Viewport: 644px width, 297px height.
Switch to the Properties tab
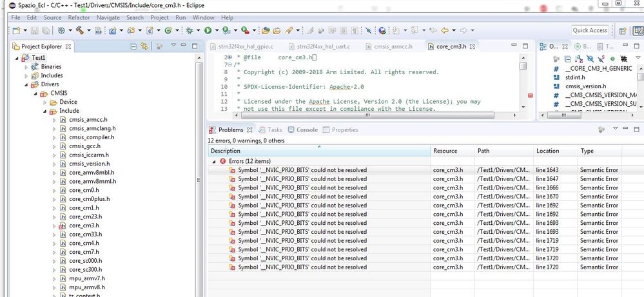tap(340, 129)
